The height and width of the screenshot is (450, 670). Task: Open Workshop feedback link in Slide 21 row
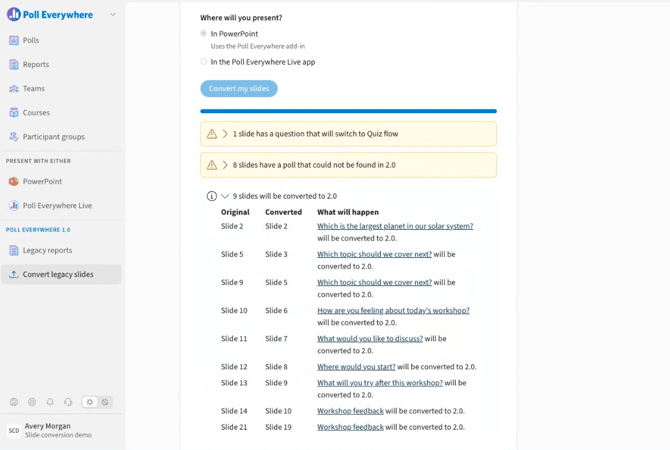pos(350,427)
